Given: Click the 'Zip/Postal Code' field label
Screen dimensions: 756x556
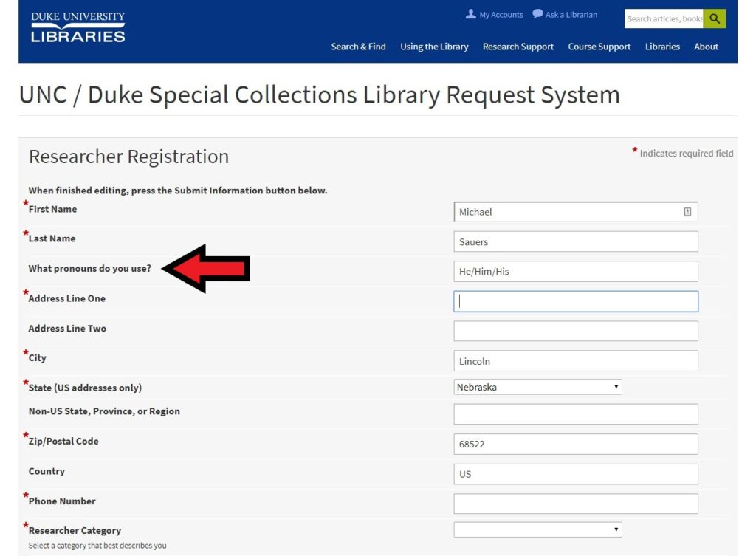Looking at the screenshot, I should point(63,442).
